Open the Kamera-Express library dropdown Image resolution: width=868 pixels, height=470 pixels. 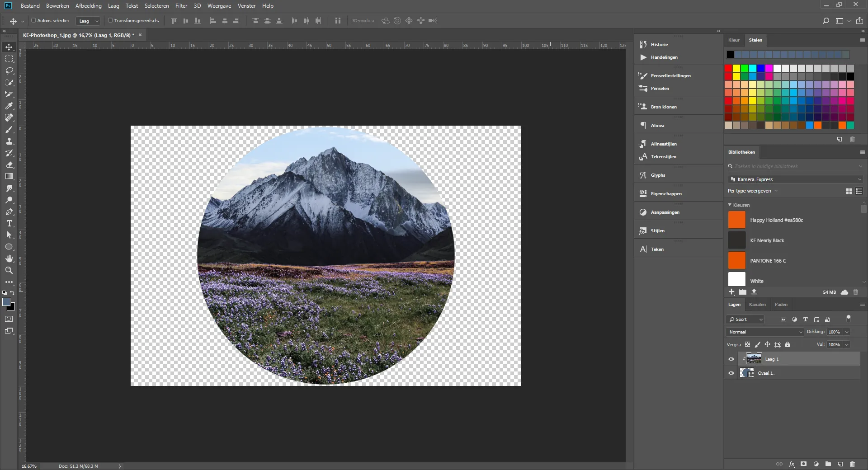pos(795,179)
